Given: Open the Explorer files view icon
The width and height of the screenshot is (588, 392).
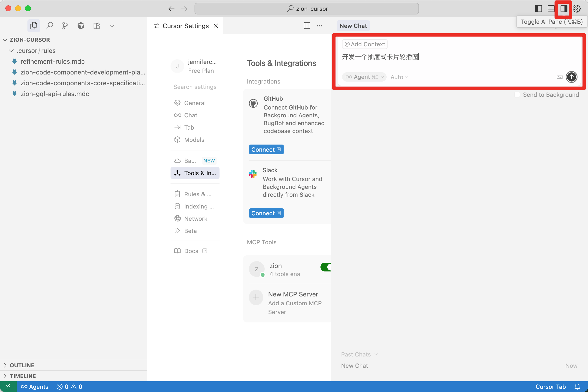Looking at the screenshot, I should pyautogui.click(x=34, y=26).
